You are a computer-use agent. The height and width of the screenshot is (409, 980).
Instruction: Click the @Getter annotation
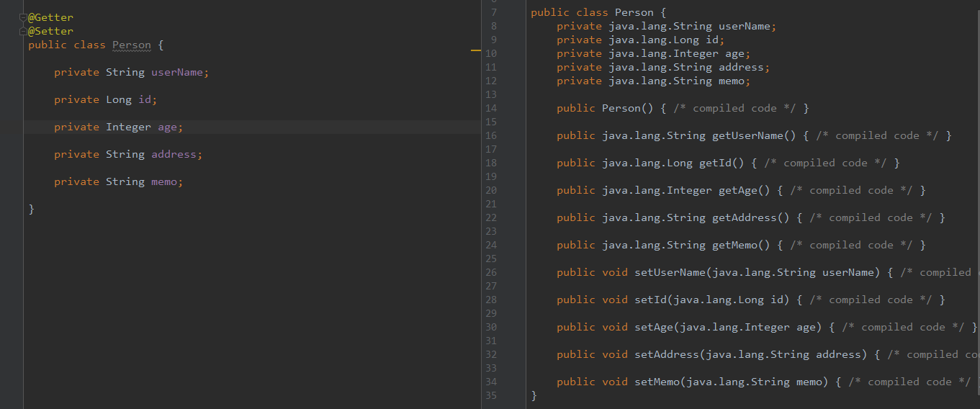point(50,17)
